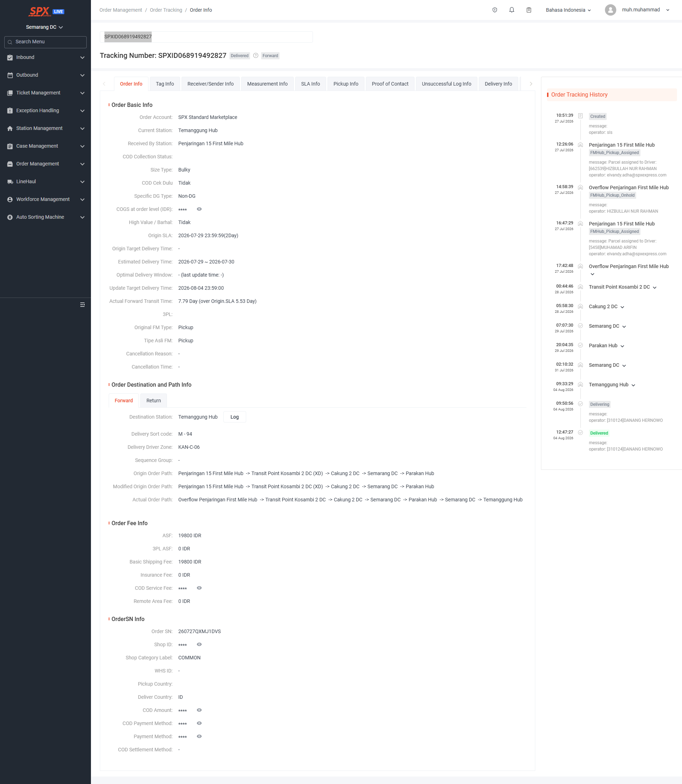Screen dimensions: 682x784
Task: Click the Created event document icon
Action: pyautogui.click(x=580, y=116)
